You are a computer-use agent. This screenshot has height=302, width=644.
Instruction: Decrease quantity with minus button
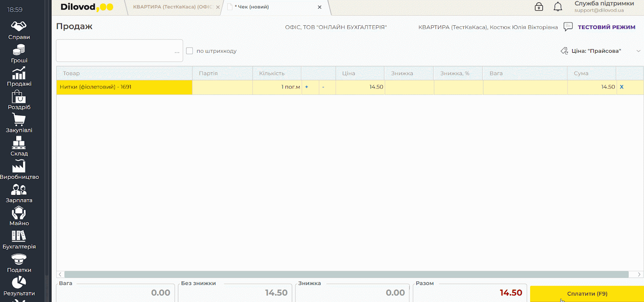click(323, 87)
